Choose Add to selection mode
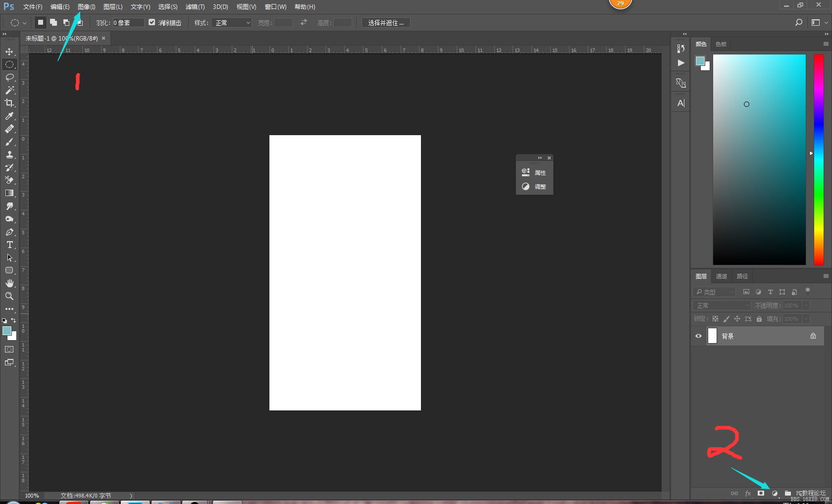 click(x=53, y=22)
